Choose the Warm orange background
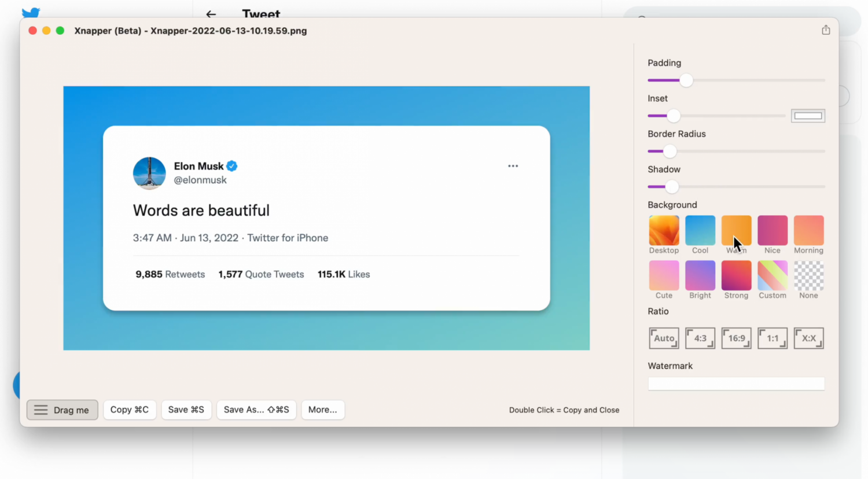Screen dimensions: 868x479 [736, 230]
